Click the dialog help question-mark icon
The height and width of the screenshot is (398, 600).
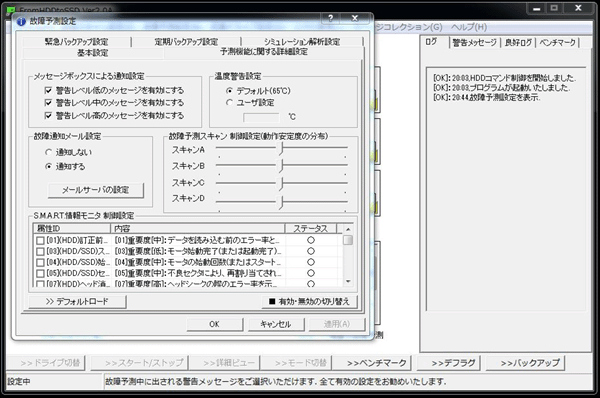[x=330, y=18]
